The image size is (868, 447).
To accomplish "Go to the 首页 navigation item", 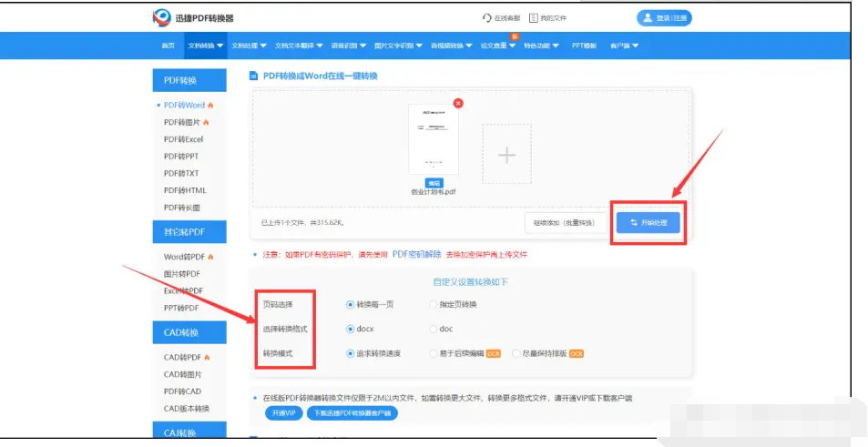I will tap(168, 46).
